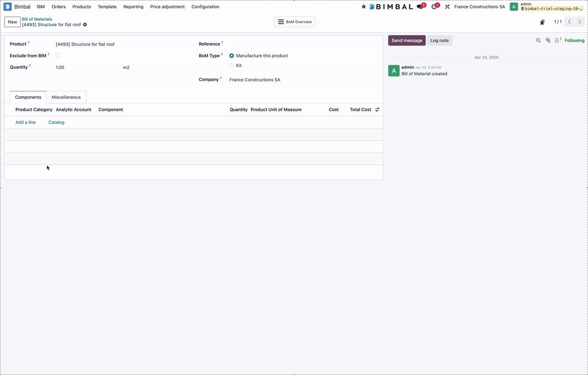Screen dimensions: 588x375
Task: Switch to the Miscellaneous tab
Action: (x=66, y=97)
